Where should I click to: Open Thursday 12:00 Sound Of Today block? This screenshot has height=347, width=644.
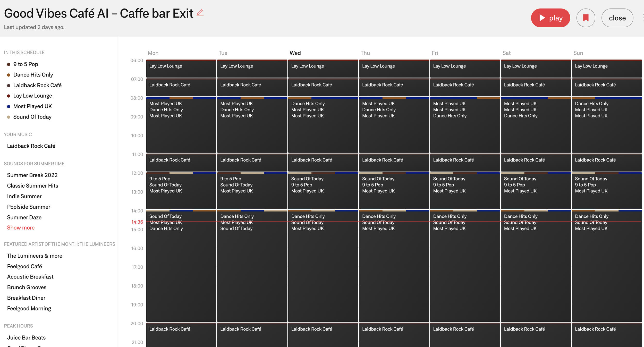(x=394, y=191)
